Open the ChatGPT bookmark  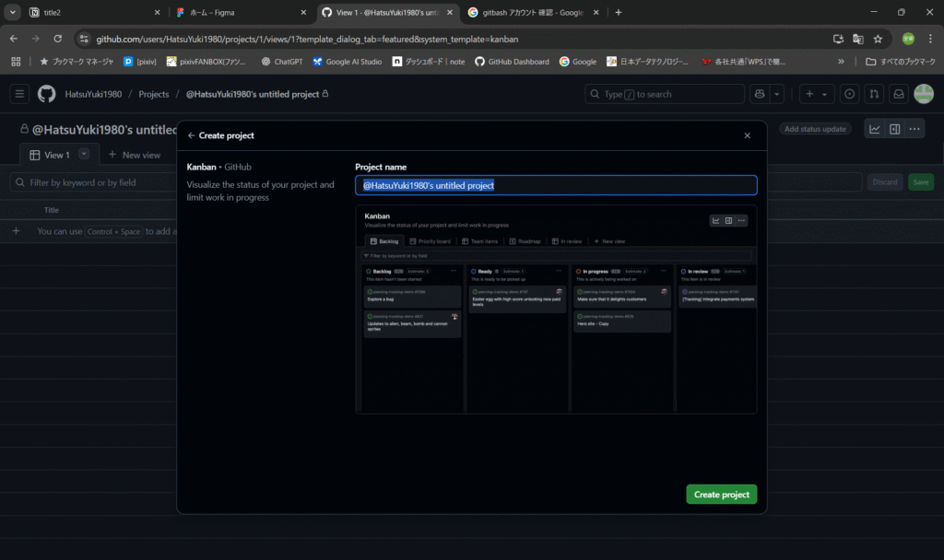(282, 62)
